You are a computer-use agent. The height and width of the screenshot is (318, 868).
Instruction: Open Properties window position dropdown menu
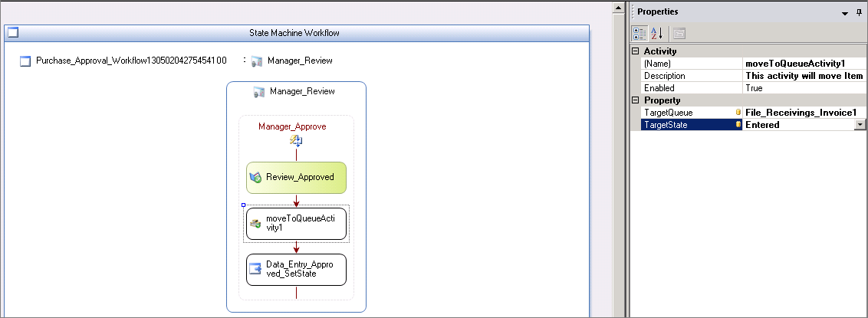pos(844,12)
